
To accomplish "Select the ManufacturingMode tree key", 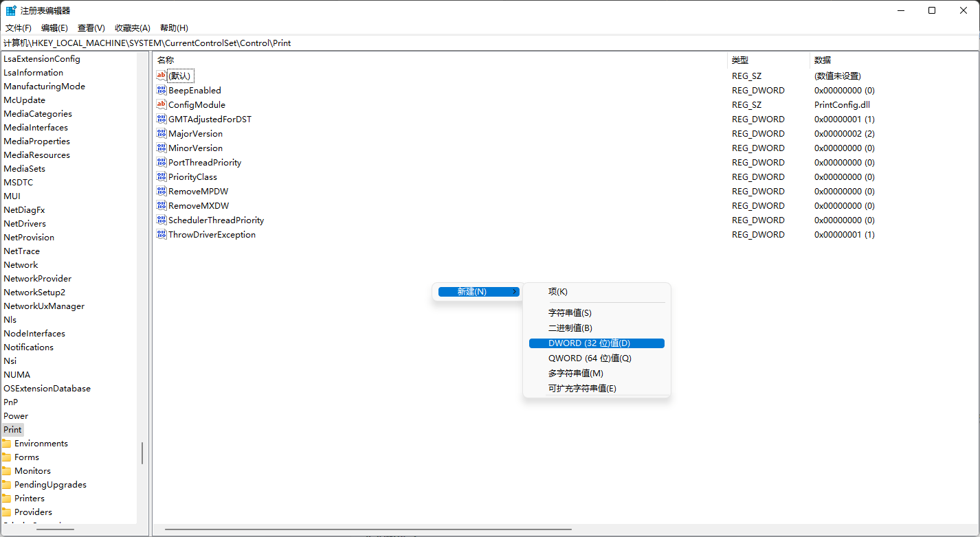I will pos(44,86).
